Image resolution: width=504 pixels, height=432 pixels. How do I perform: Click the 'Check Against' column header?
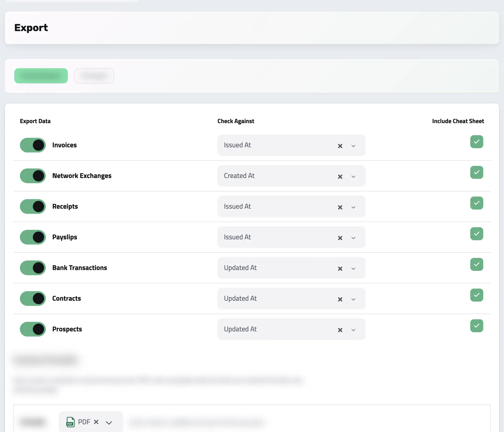(x=236, y=121)
